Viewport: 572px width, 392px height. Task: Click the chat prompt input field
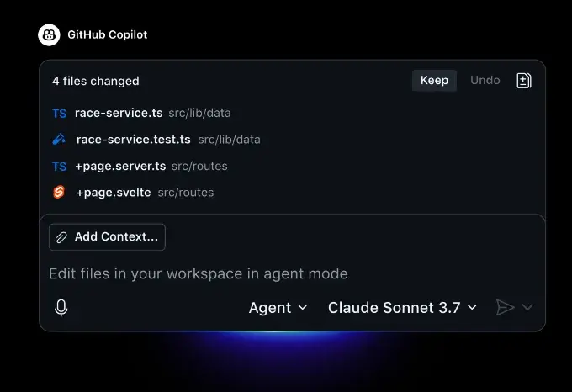tap(252, 273)
